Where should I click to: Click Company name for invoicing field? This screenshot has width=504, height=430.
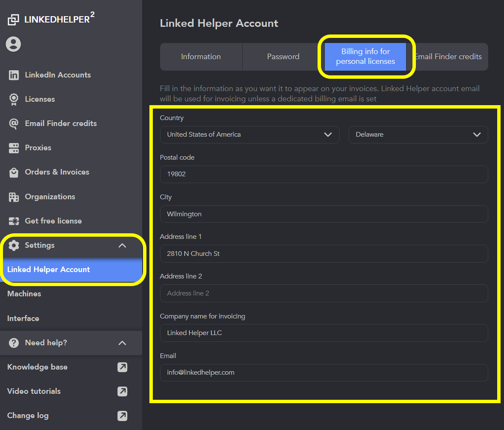tap(324, 333)
